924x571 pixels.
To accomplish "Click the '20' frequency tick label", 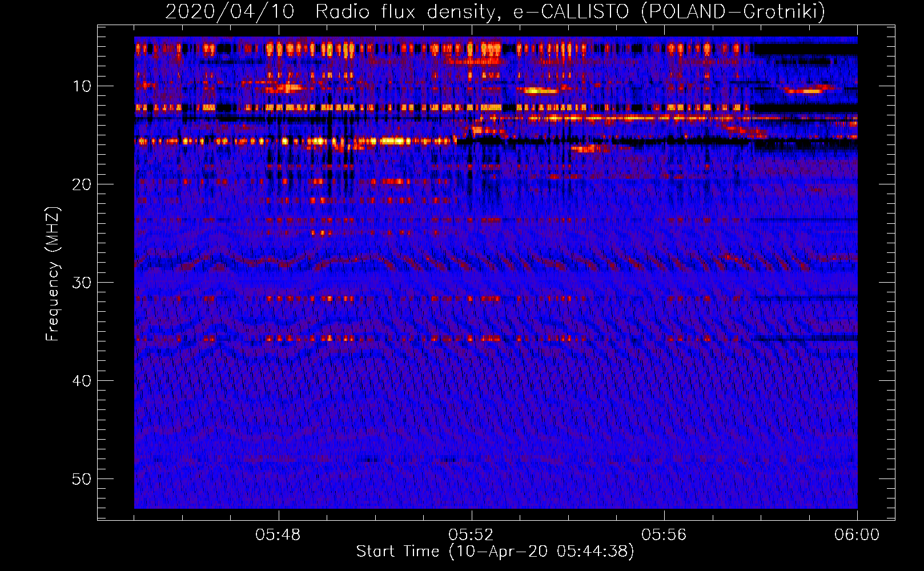I will (82, 184).
